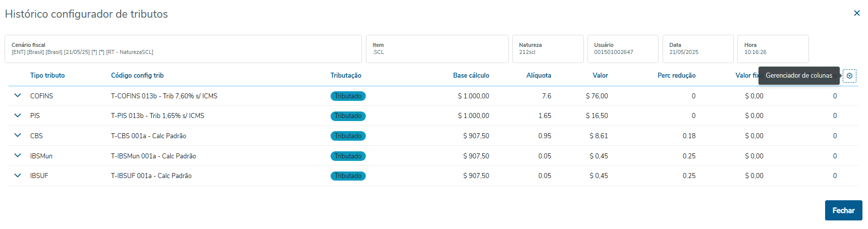
Task: Click the Tributação column header
Action: 346,76
